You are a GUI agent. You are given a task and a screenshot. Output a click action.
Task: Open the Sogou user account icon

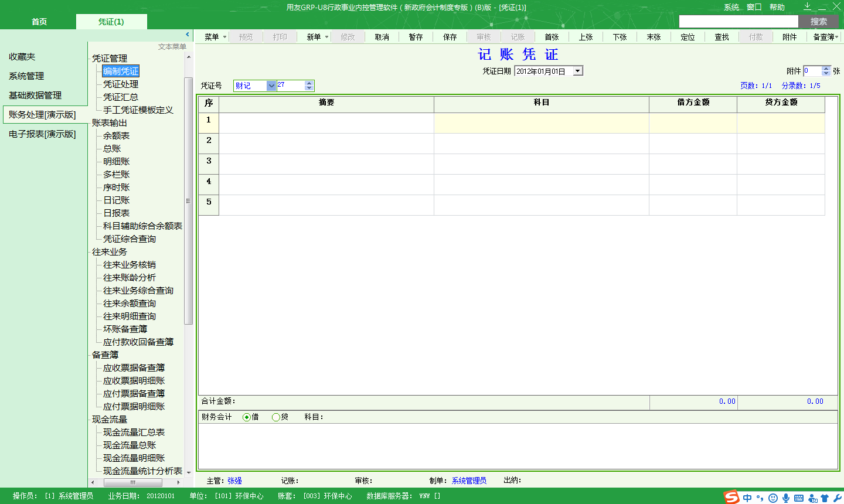[812, 498]
